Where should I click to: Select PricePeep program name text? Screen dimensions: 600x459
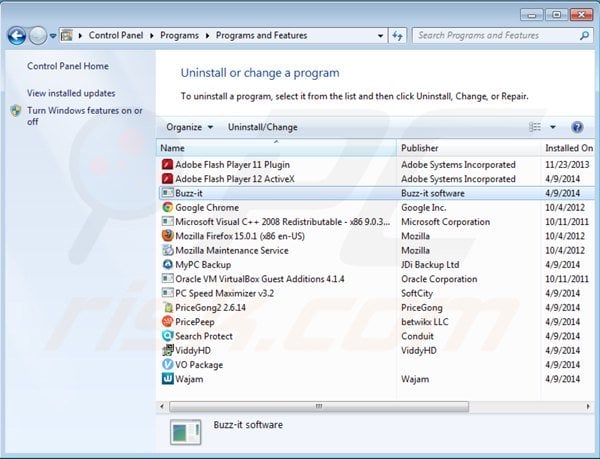(x=194, y=322)
